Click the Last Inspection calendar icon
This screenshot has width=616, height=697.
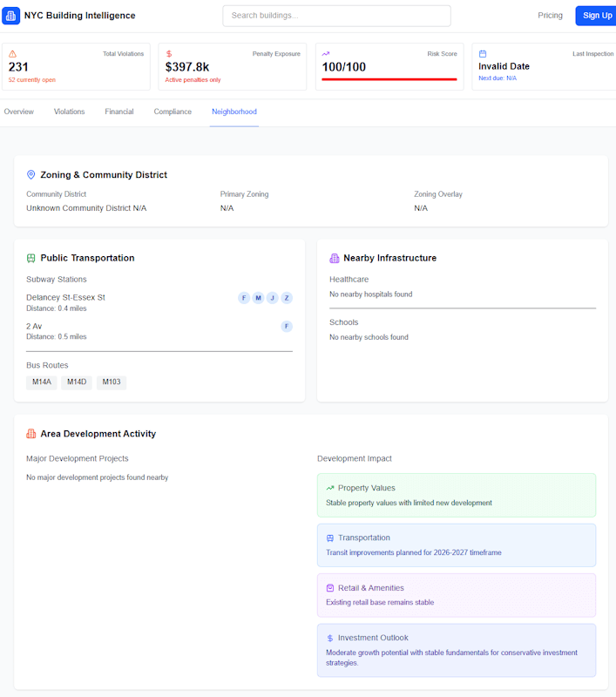(483, 53)
